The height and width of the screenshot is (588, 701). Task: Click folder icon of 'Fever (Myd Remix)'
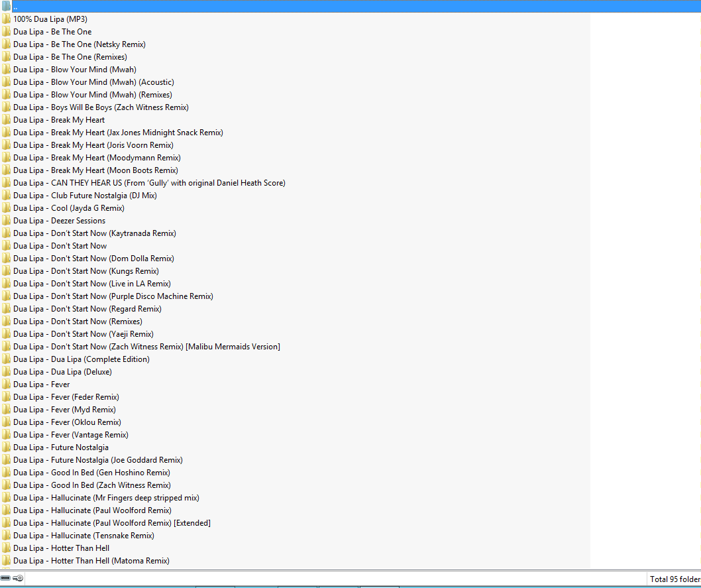click(6, 409)
